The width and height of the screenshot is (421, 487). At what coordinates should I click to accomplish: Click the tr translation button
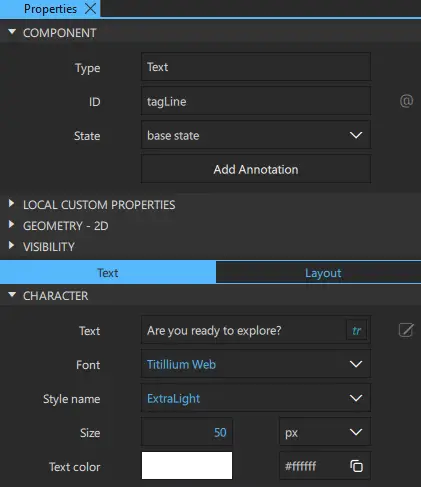coord(357,330)
